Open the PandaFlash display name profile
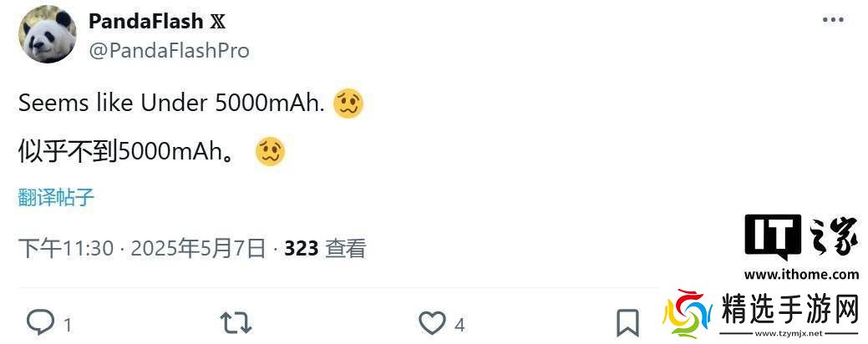 click(146, 22)
